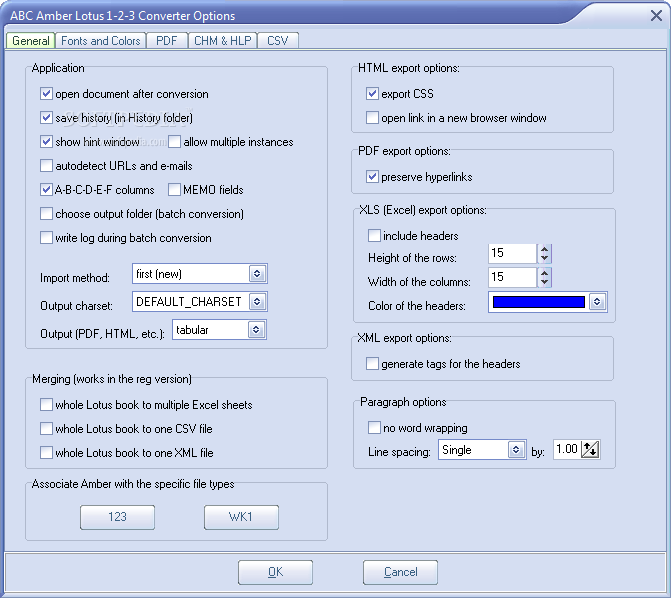The height and width of the screenshot is (598, 671).
Task: Increase Width of the columns with up arrow
Action: (x=544, y=273)
